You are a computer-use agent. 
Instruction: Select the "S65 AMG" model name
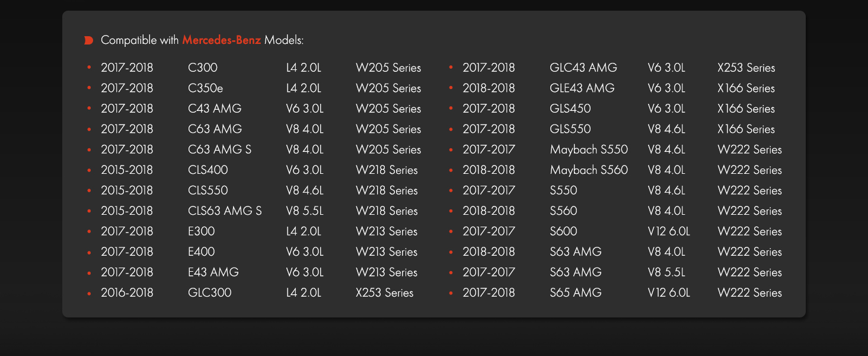point(576,293)
